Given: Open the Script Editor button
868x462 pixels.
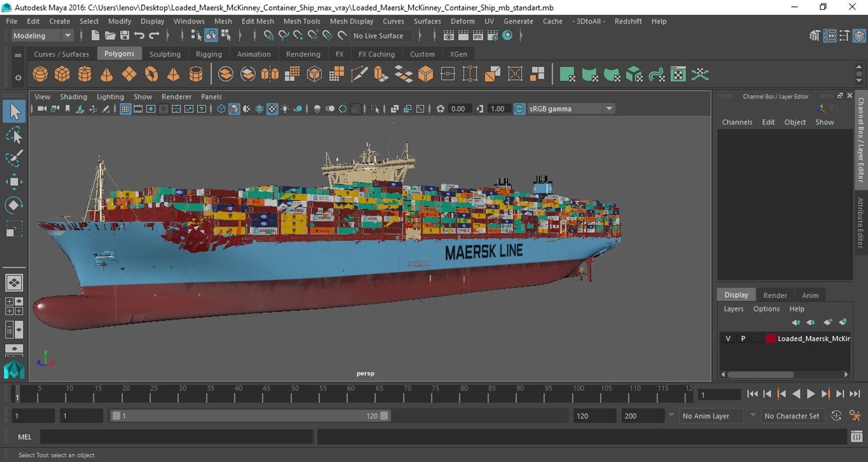Looking at the screenshot, I should tap(857, 437).
